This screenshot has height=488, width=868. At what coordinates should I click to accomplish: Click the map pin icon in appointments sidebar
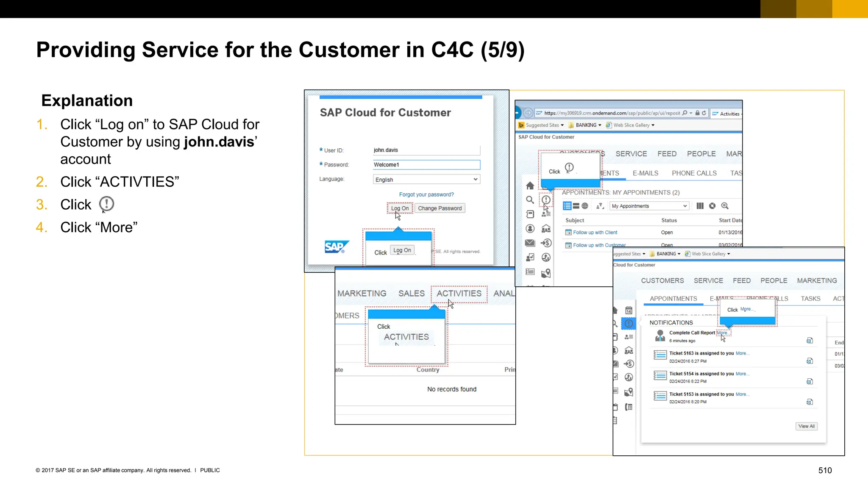(x=546, y=273)
